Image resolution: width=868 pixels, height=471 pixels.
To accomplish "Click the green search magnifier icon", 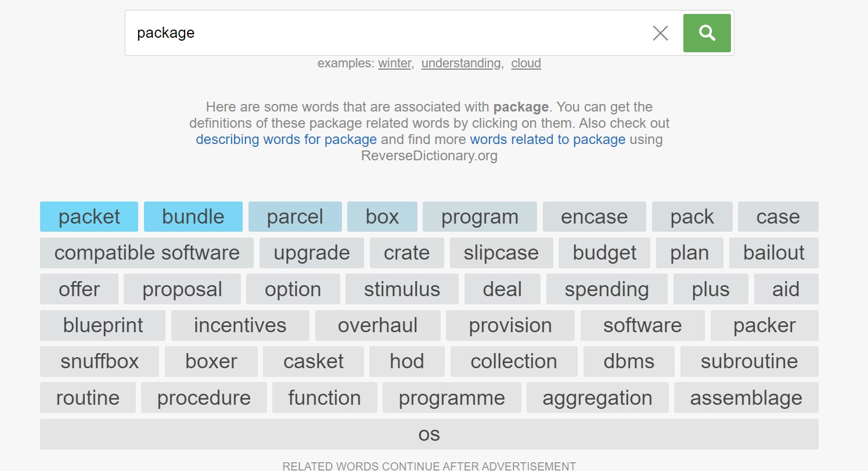I will [x=707, y=33].
